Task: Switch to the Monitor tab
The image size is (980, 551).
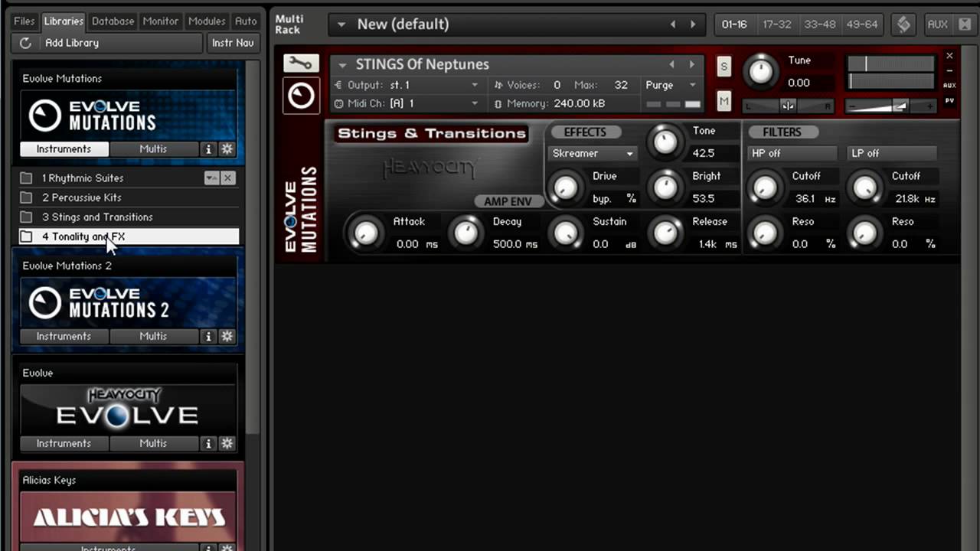Action: click(x=161, y=21)
